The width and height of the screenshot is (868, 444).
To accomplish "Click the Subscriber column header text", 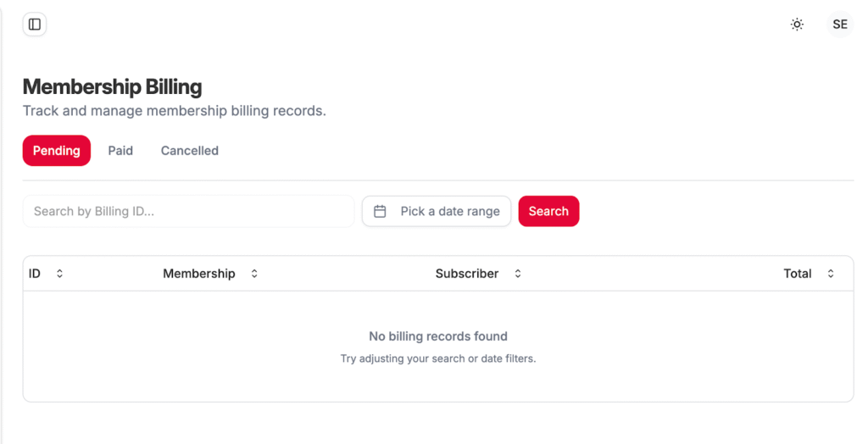I will pyautogui.click(x=467, y=274).
